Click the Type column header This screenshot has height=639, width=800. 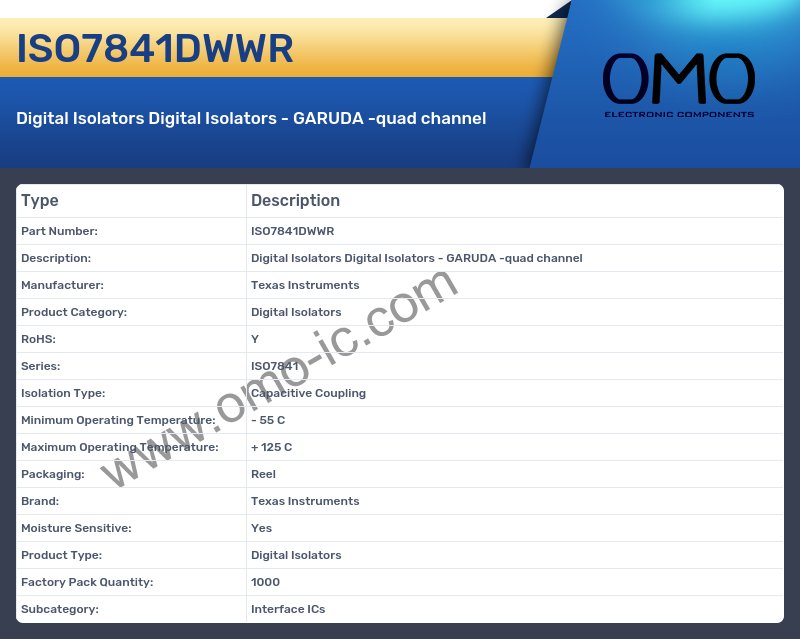40,200
